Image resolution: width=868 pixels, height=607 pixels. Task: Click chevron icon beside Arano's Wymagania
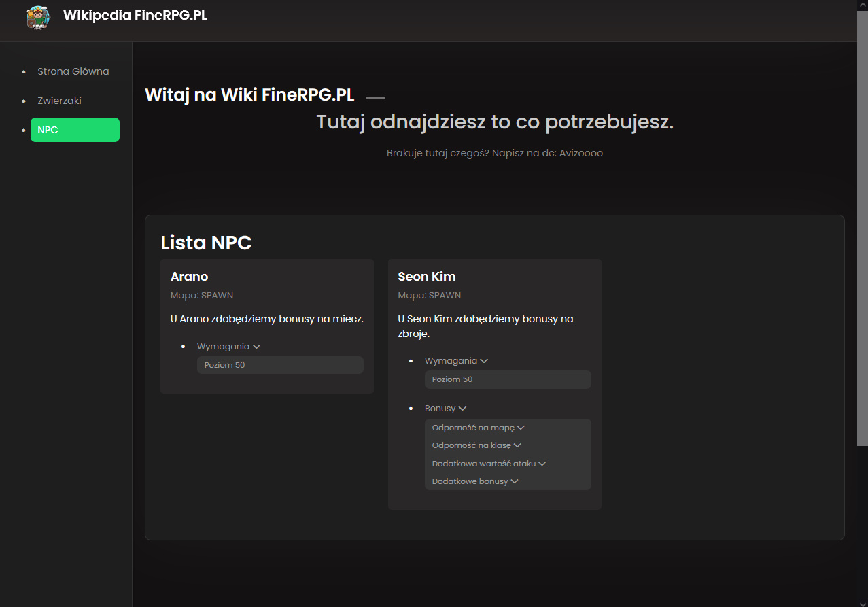click(x=257, y=347)
